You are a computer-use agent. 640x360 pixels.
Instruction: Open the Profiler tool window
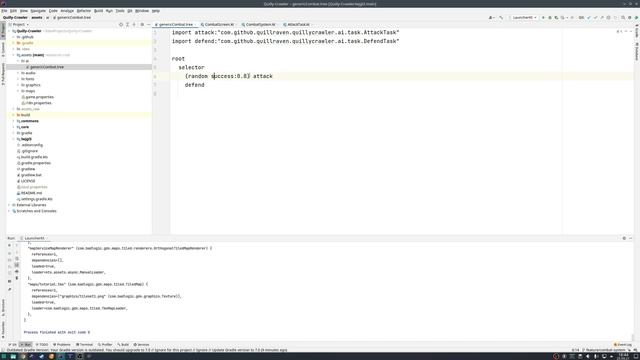[x=105, y=345]
